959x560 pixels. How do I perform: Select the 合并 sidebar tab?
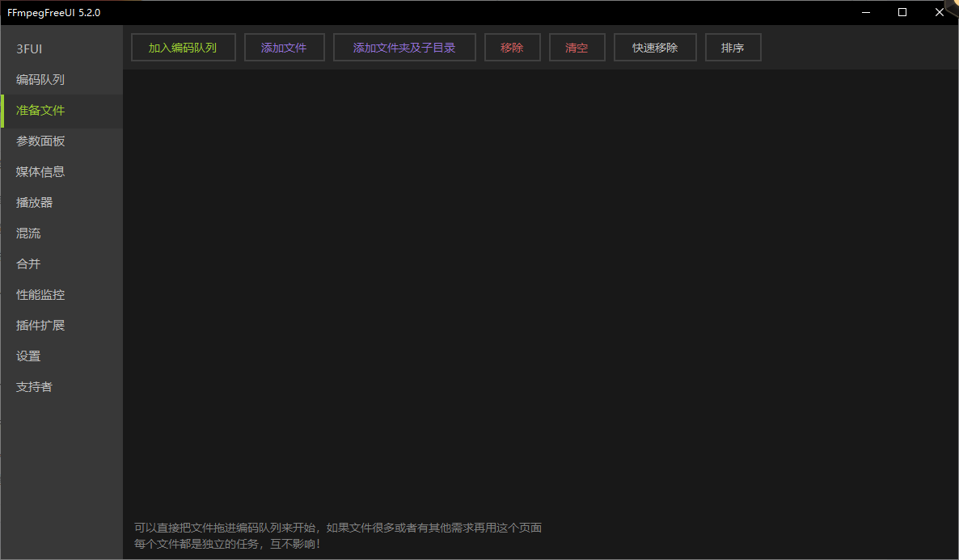28,264
